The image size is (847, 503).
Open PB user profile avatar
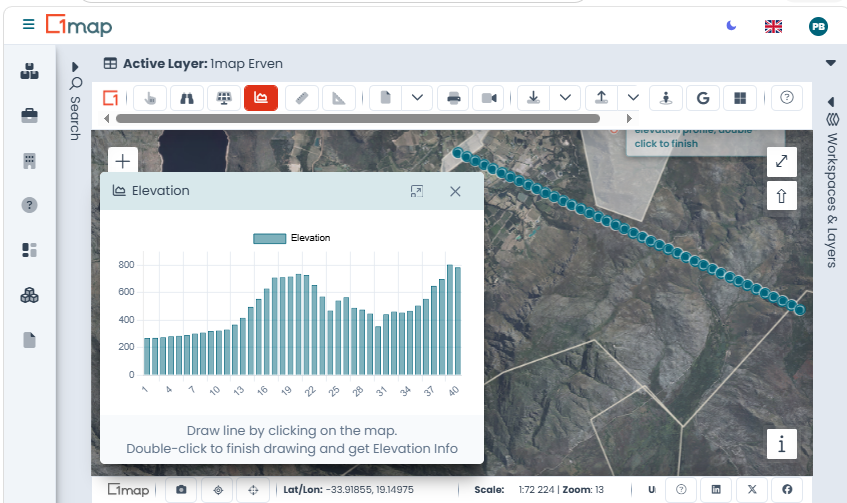pos(818,26)
